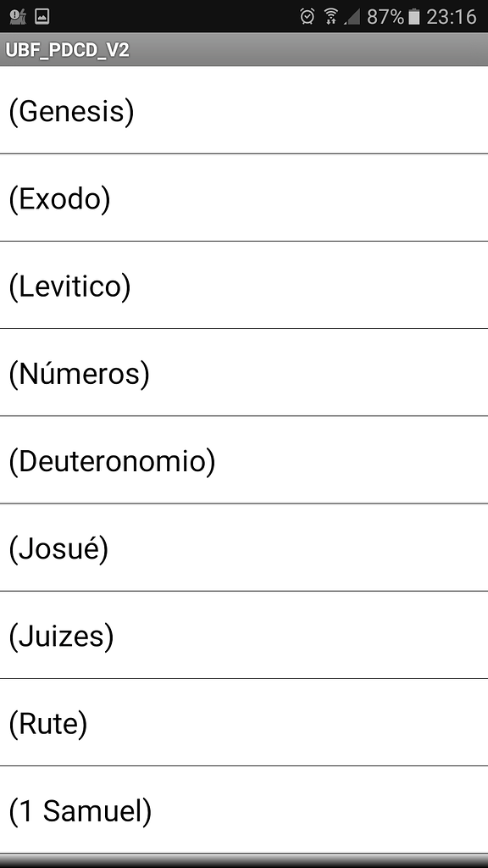Screen dimensions: 488x868
Task: Open the (1 Samuel) book entry
Action: 244,810
